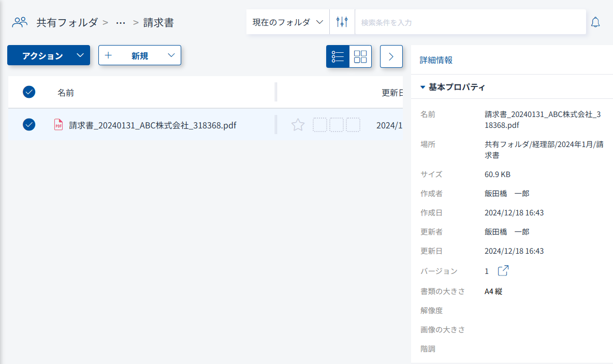Image resolution: width=613 pixels, height=364 pixels.
Task: Sort by the 名前 column header
Action: point(66,93)
